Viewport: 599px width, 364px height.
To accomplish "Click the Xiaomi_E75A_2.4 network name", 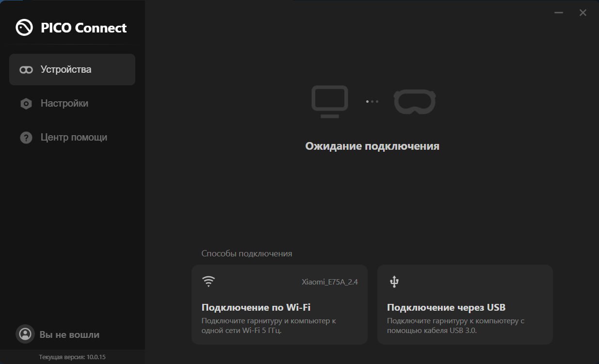I will [329, 282].
